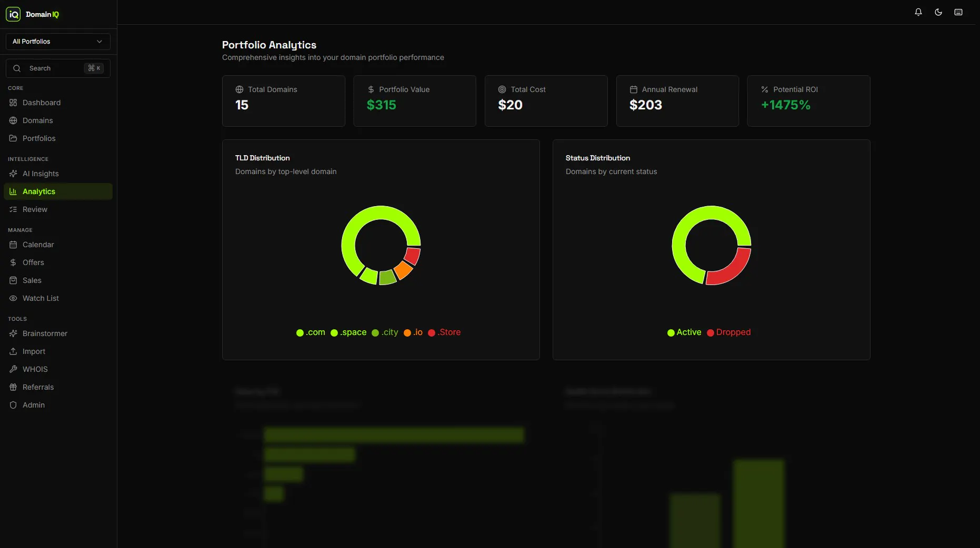Toggle dark mode moon icon
Screen dimensions: 980x548
coord(938,12)
